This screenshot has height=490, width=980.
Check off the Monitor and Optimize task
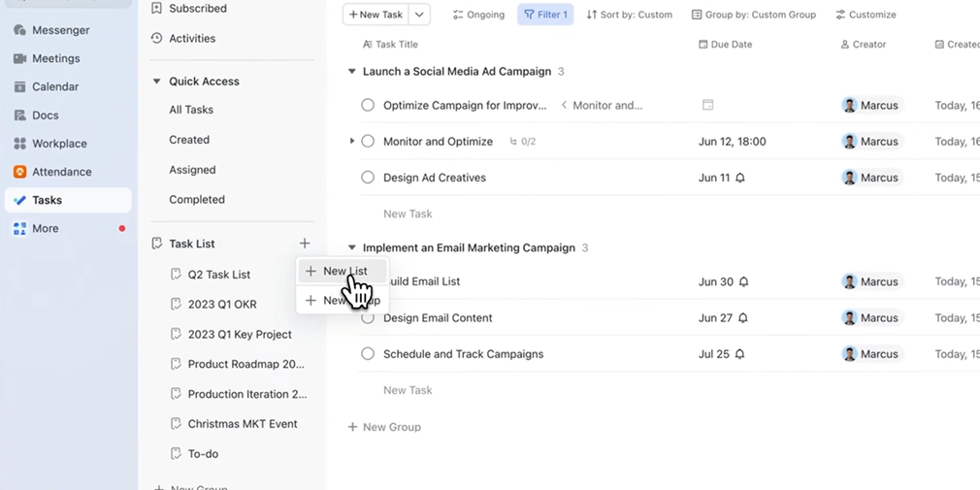[x=368, y=142]
